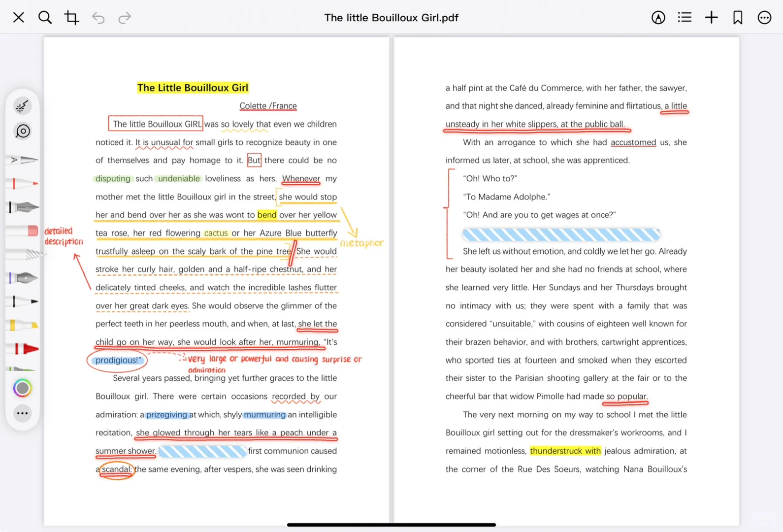The height and width of the screenshot is (532, 783).
Task: Select the crop tool in top bar
Action: pyautogui.click(x=71, y=18)
